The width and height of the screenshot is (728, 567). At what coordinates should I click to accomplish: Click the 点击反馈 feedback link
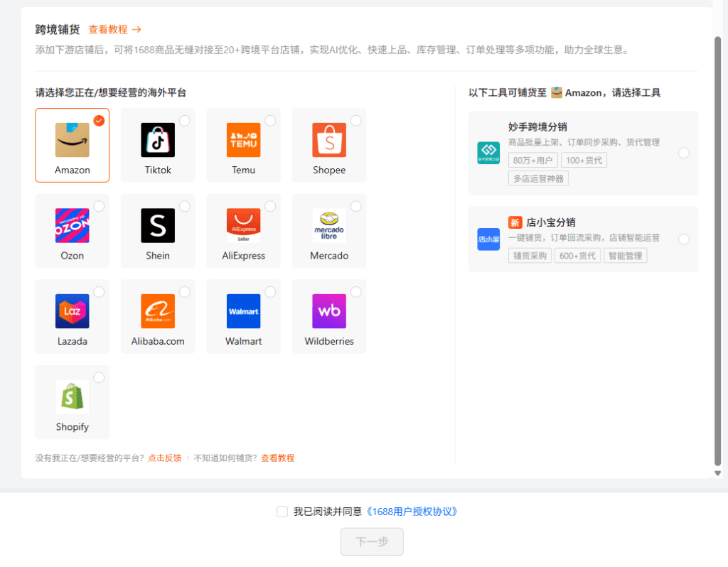[x=164, y=458]
